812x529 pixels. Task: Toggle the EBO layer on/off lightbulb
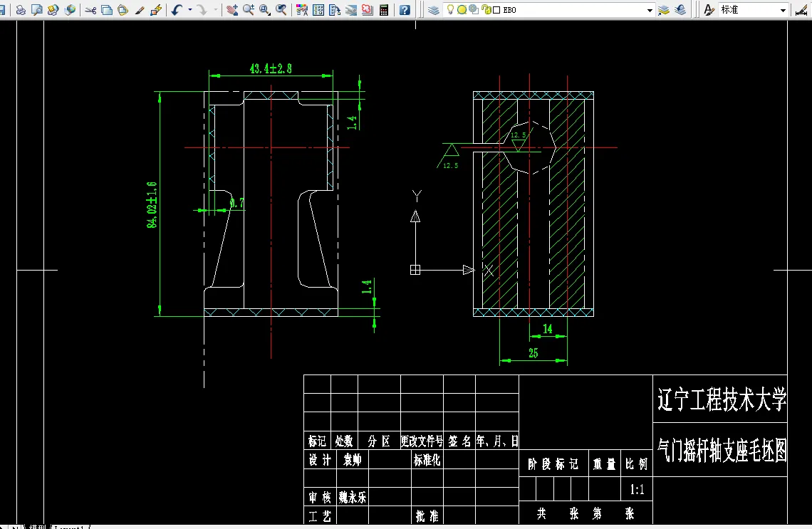(451, 10)
